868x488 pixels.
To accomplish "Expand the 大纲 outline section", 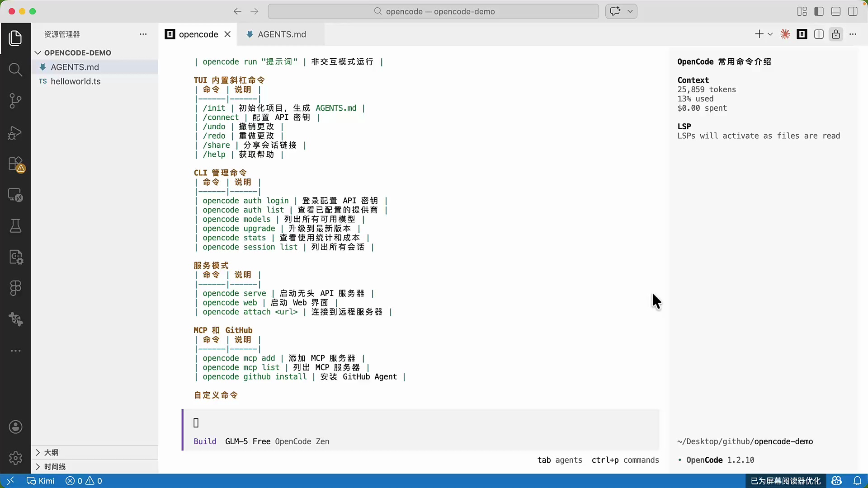I will (95, 452).
